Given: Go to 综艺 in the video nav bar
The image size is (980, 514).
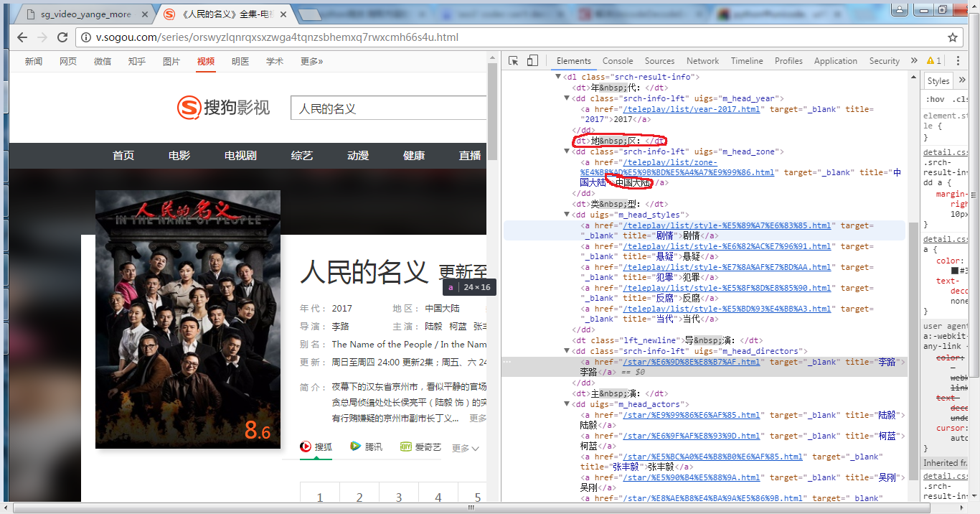Looking at the screenshot, I should (x=302, y=156).
